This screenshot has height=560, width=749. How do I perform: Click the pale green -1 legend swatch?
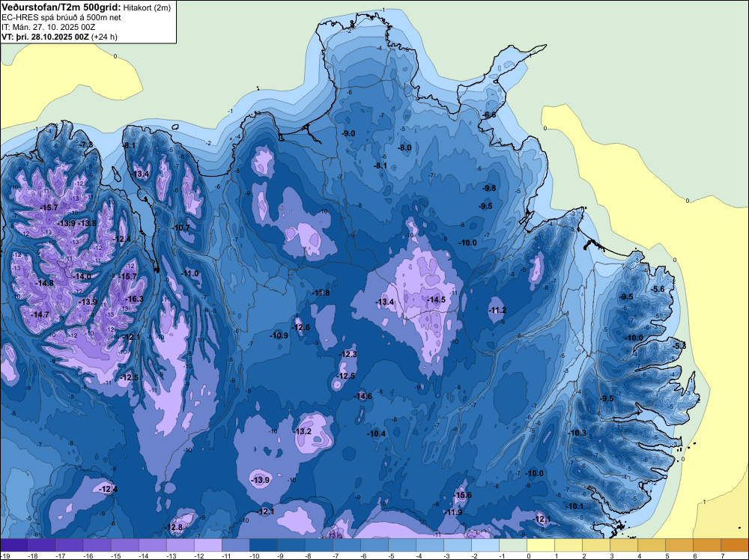[512, 545]
